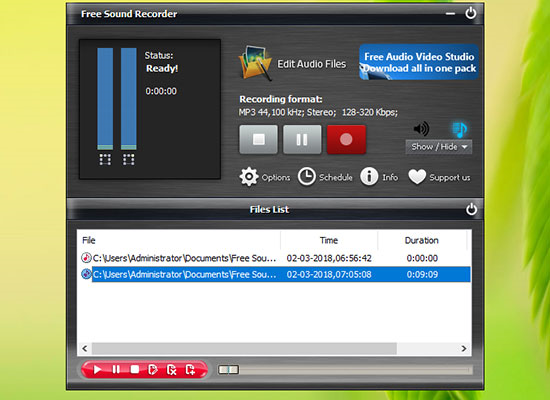Open the Info icon
The width and height of the screenshot is (550, 400).
click(x=369, y=176)
